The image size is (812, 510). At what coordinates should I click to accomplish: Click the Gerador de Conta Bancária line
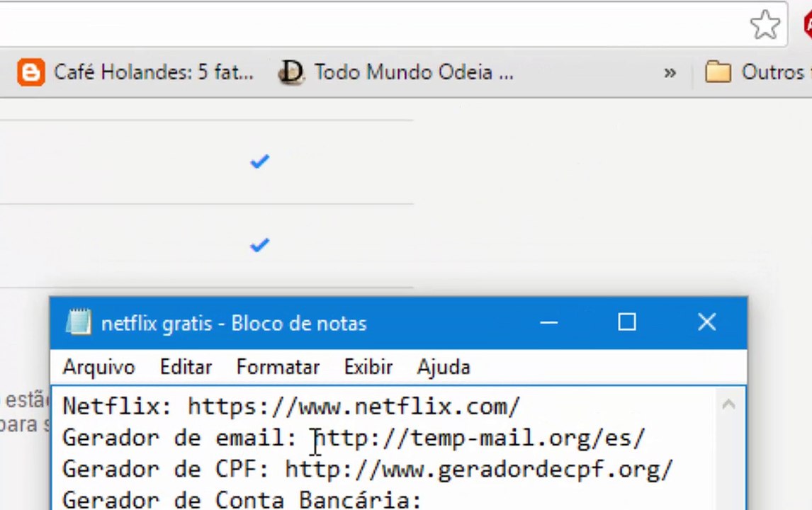tap(242, 499)
